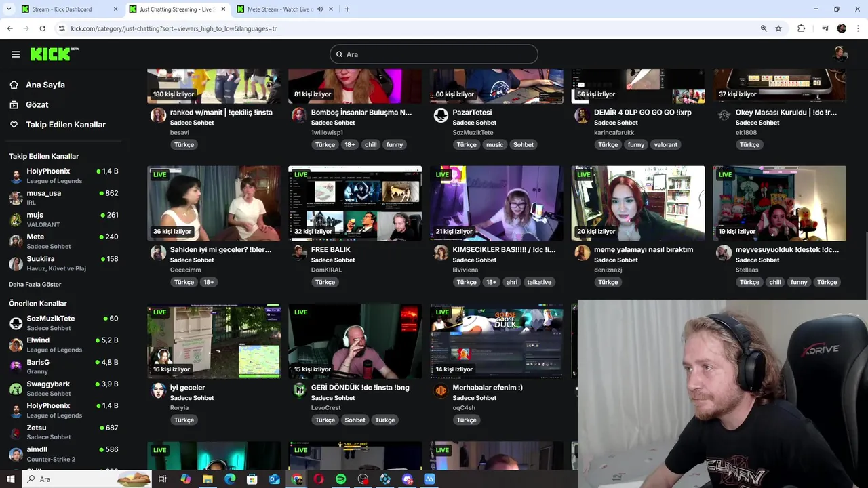
Task: Open Windows Start menu
Action: [x=11, y=479]
